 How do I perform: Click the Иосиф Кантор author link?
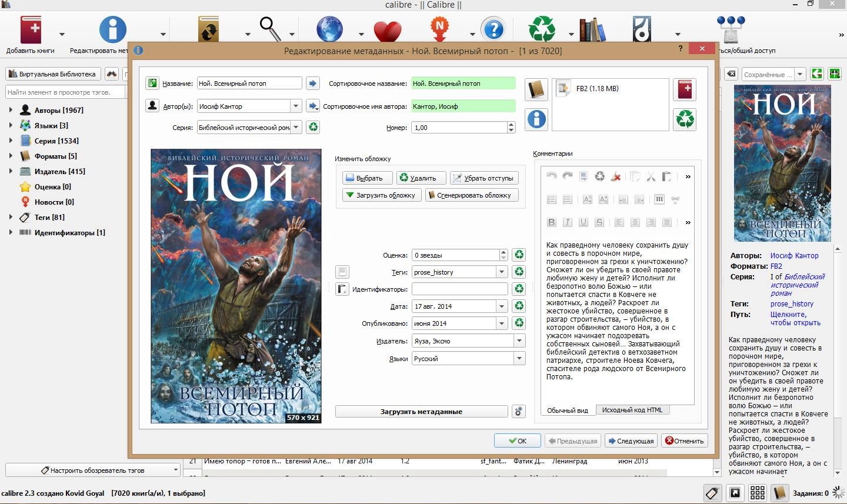794,256
